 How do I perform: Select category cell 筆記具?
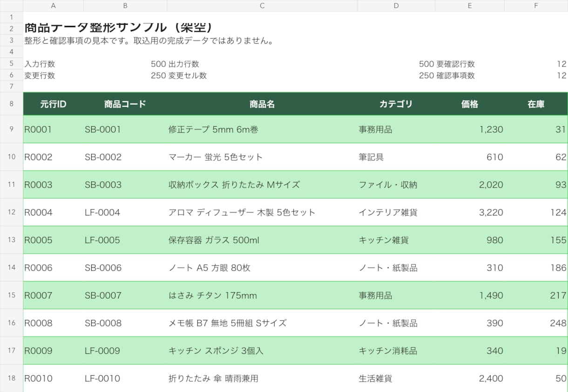tap(396, 157)
